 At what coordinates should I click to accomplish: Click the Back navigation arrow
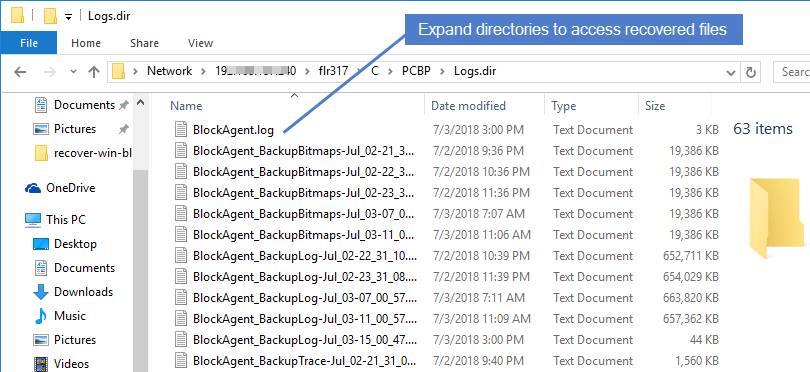tap(20, 72)
